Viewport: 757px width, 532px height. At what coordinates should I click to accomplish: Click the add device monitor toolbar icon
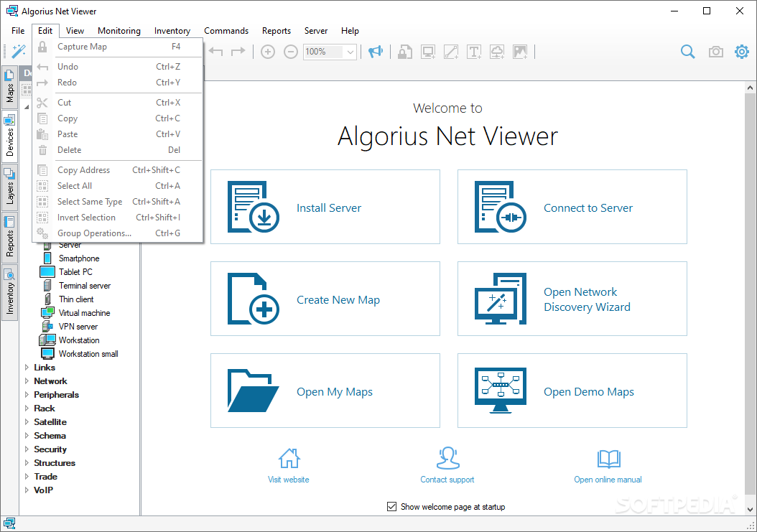428,52
